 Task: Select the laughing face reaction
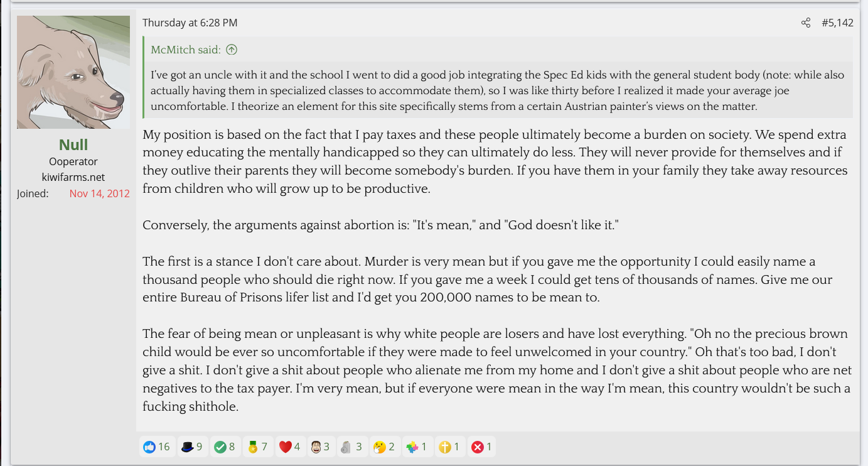(321, 447)
